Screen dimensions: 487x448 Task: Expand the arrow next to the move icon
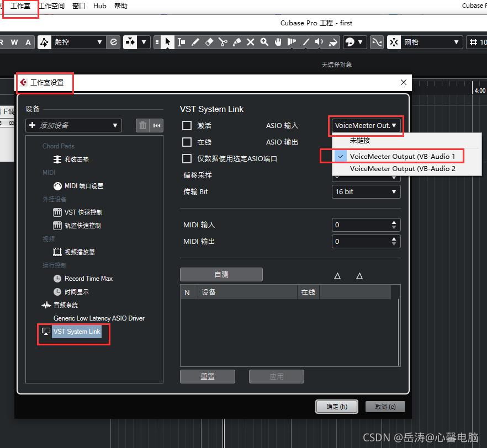[x=144, y=42]
